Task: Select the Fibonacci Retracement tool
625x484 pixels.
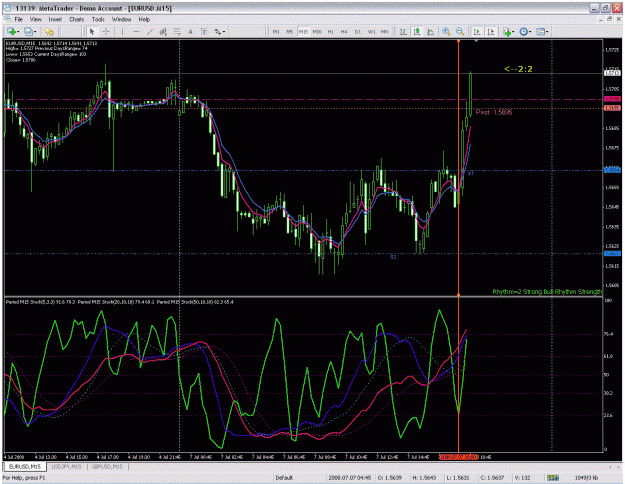Action: pyautogui.click(x=177, y=31)
